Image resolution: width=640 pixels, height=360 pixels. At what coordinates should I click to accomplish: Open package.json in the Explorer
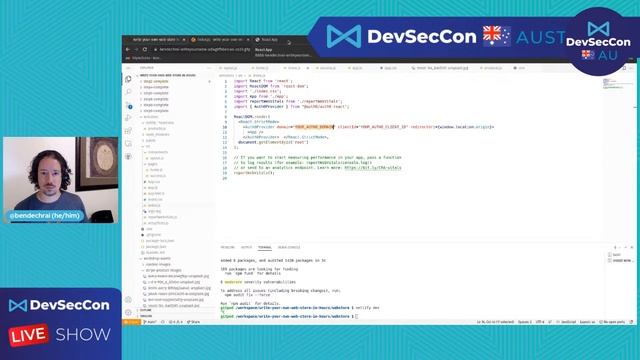click(156, 247)
